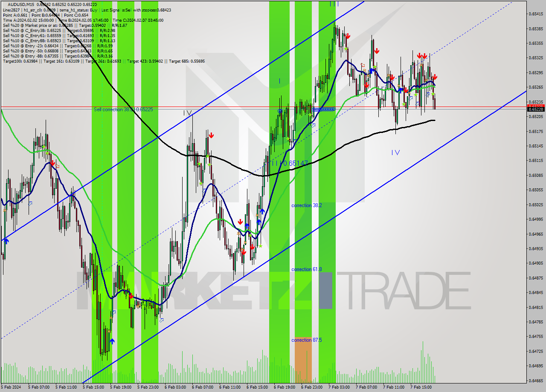Click the '5 Feb 15:00' time label
The width and height of the screenshot is (546, 392).
pos(93,387)
